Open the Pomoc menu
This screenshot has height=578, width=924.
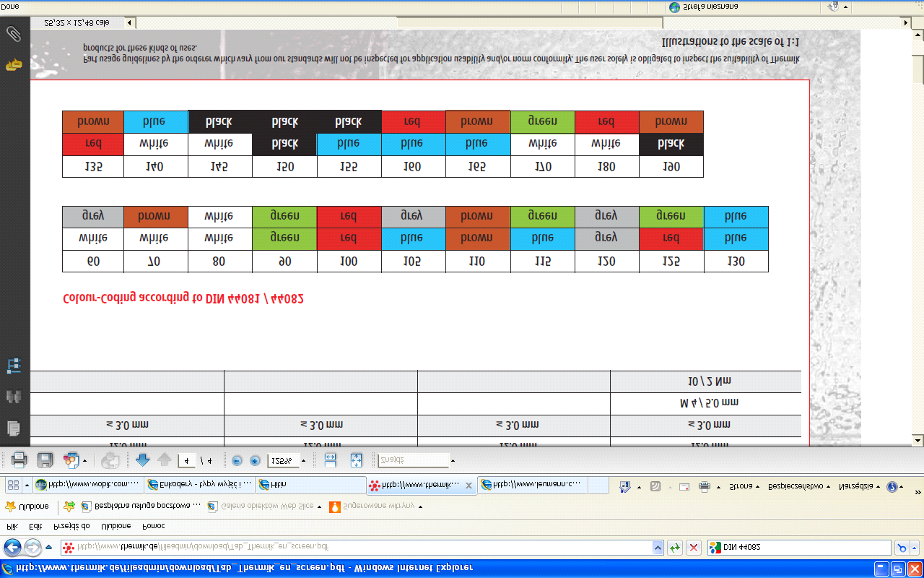pos(153,526)
